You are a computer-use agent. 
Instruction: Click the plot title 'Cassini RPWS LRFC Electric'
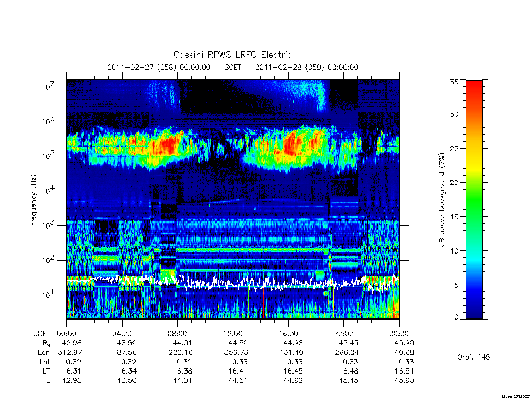click(232, 55)
